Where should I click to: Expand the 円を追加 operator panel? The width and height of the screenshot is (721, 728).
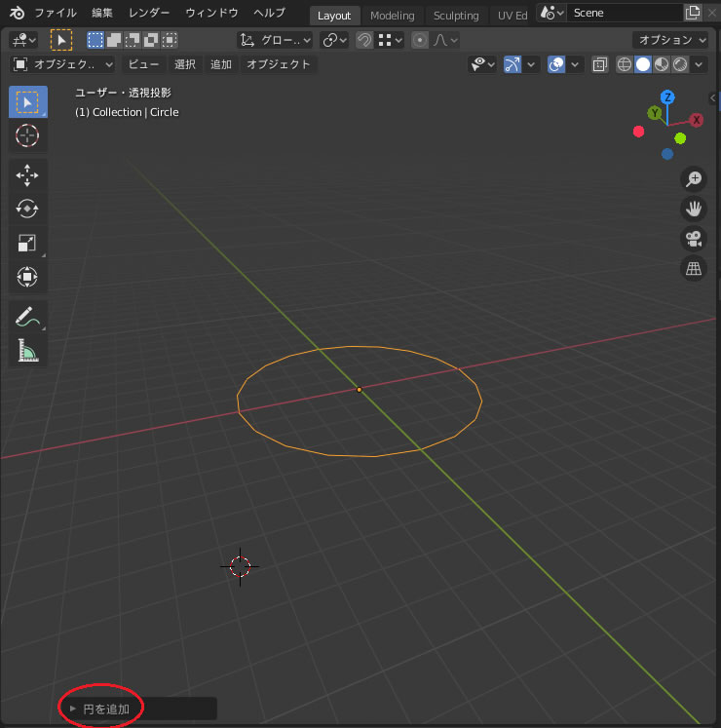pos(101,709)
